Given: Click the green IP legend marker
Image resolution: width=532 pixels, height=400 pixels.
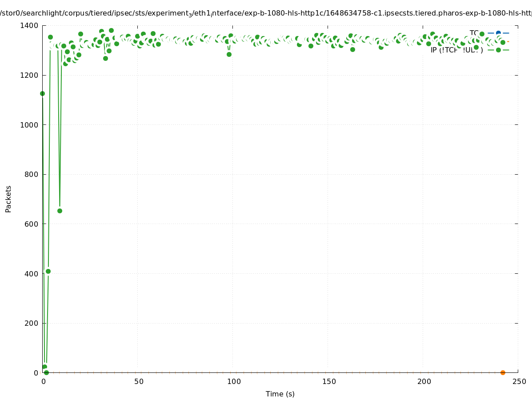Looking at the screenshot, I should click(498, 50).
